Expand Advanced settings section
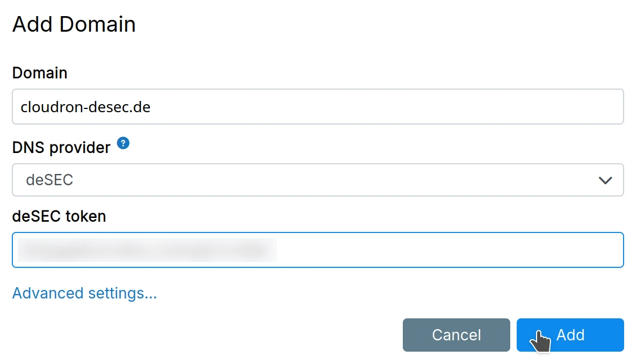Screen dimensions: 637x364 click(x=84, y=293)
